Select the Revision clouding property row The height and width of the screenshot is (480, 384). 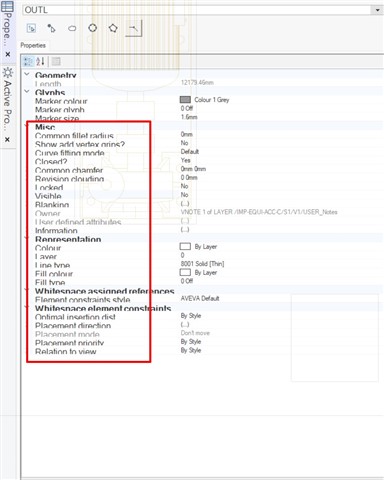click(202, 178)
